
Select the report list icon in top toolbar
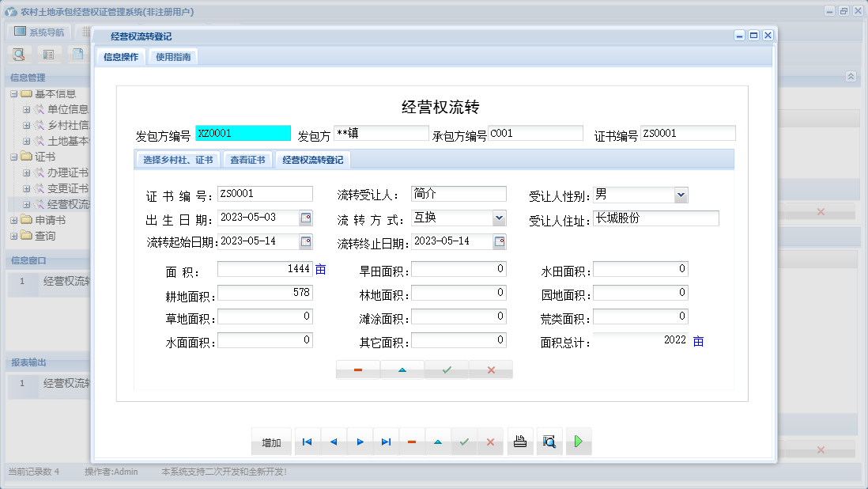47,54
